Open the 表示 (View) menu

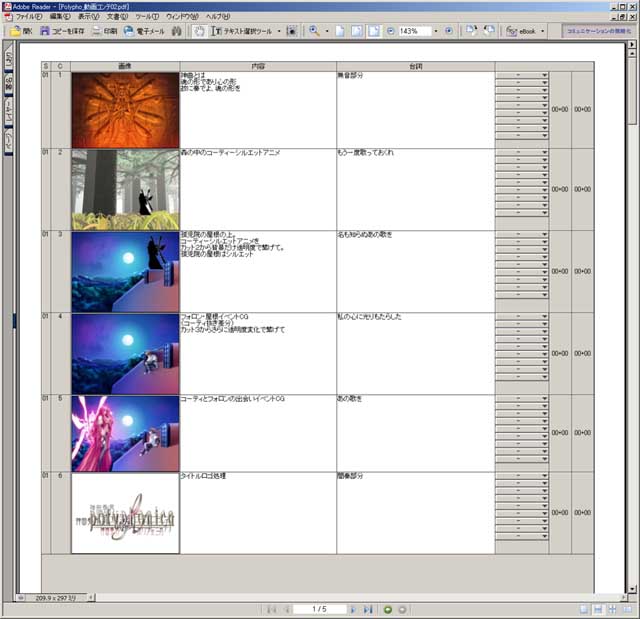(89, 17)
